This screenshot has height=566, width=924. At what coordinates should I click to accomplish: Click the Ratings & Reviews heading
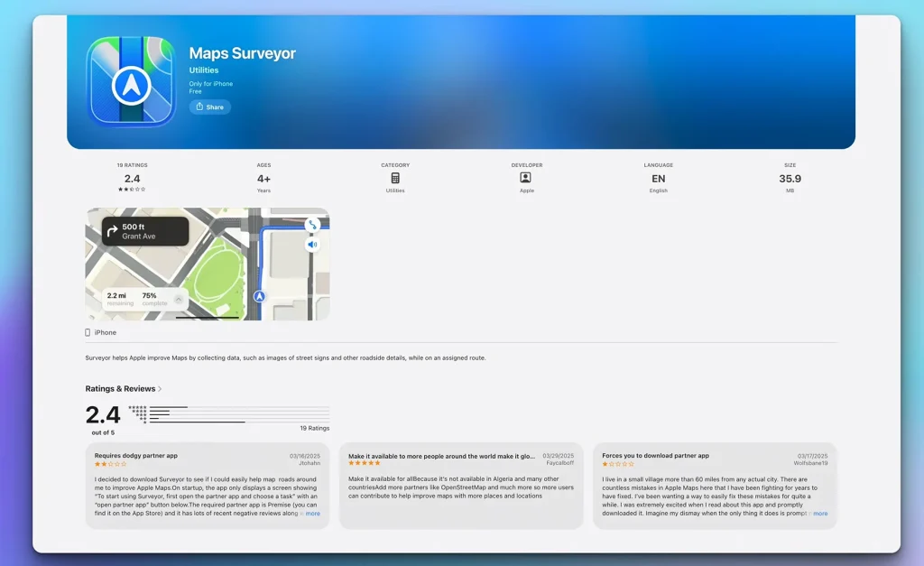click(120, 388)
